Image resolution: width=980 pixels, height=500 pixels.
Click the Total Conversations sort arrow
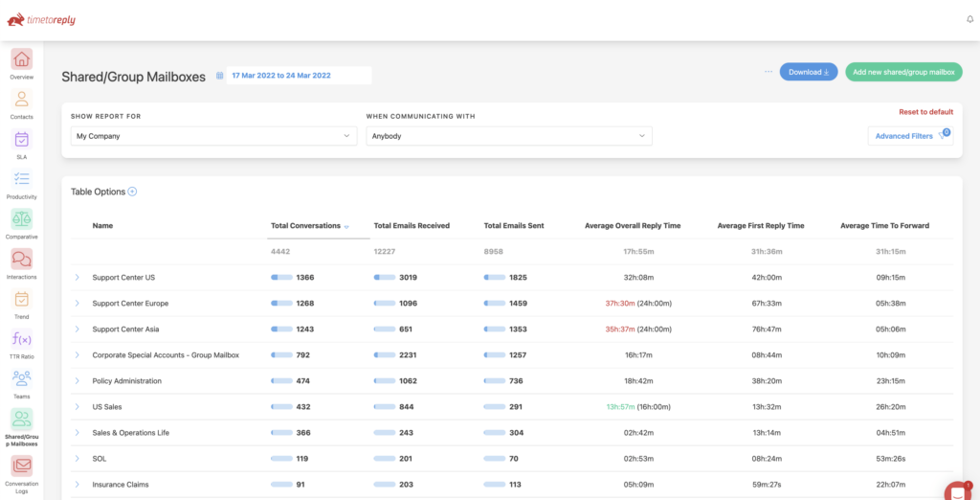click(x=346, y=227)
